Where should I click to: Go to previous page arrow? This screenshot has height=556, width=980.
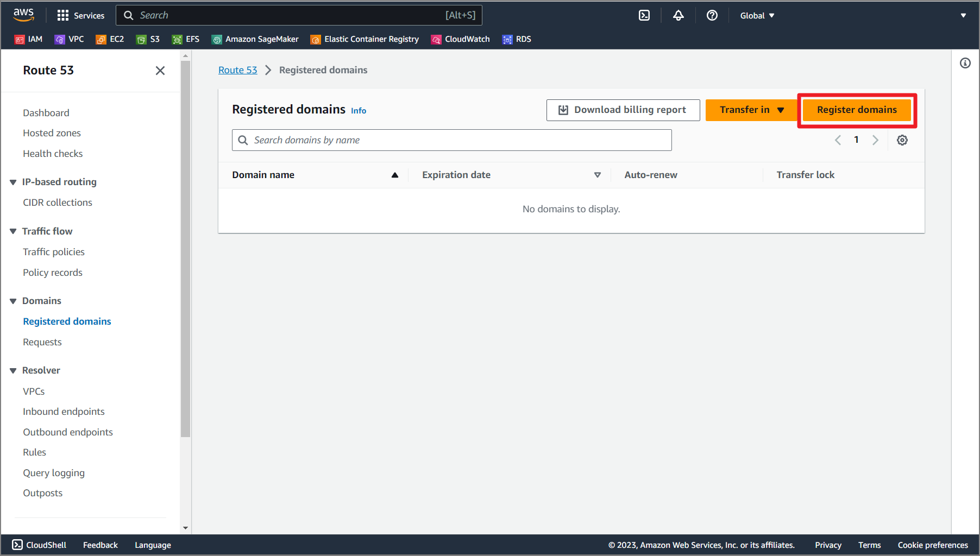point(838,140)
